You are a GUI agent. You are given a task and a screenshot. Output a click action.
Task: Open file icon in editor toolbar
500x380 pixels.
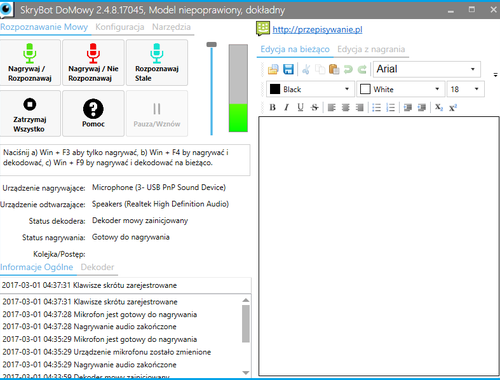click(273, 69)
